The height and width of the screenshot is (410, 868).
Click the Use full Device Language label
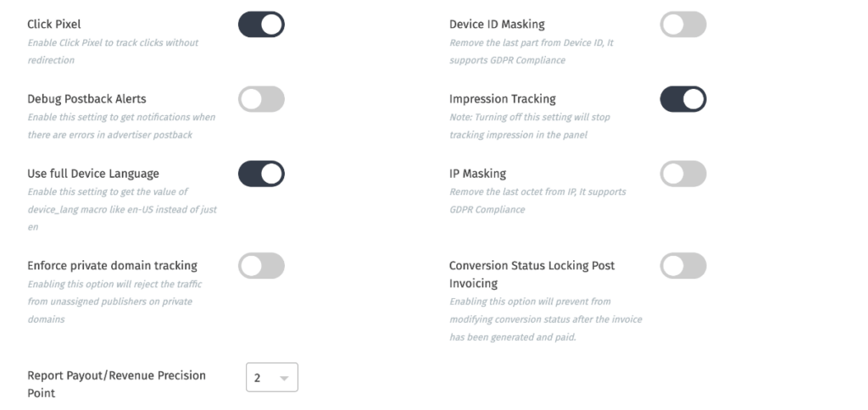coord(93,174)
